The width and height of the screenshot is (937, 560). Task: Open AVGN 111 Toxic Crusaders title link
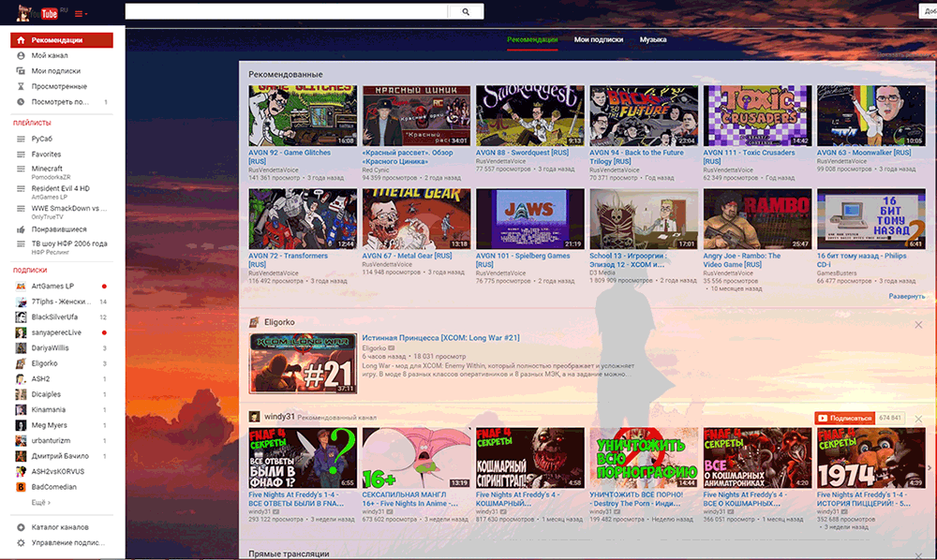[x=750, y=157]
